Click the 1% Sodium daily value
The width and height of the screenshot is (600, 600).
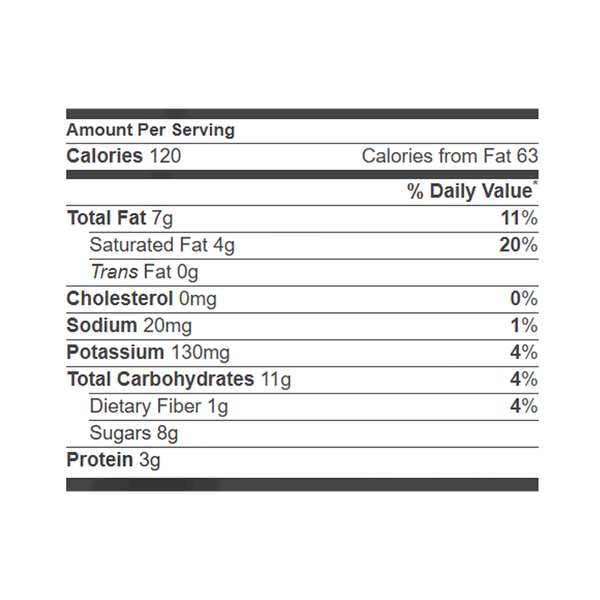(524, 325)
